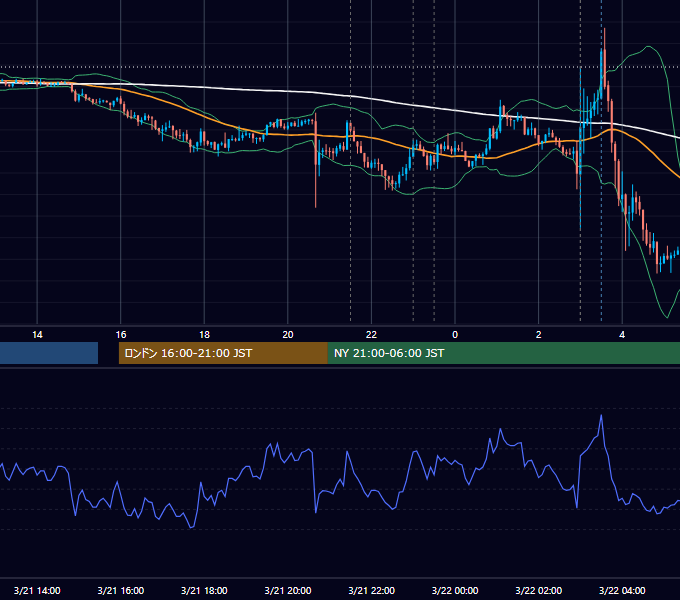Image resolution: width=680 pixels, height=600 pixels.
Task: Click hour label 16 on price chart axis
Action: (121, 335)
